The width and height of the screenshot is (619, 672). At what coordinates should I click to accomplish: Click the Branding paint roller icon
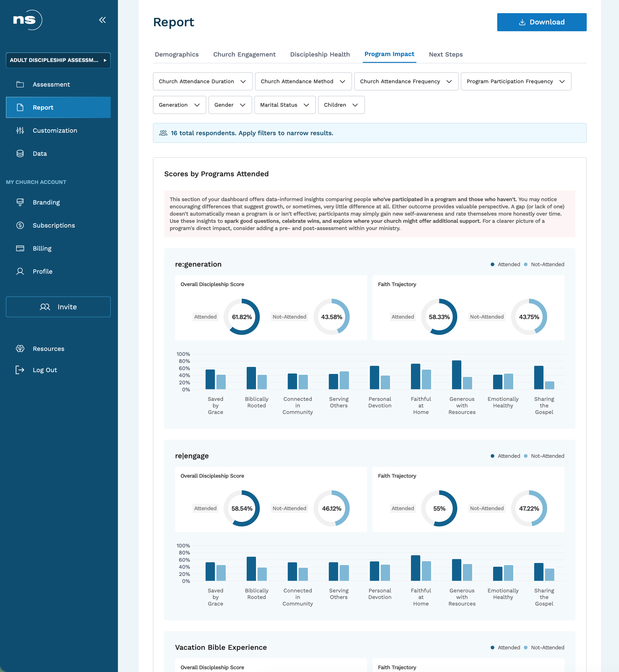(20, 202)
